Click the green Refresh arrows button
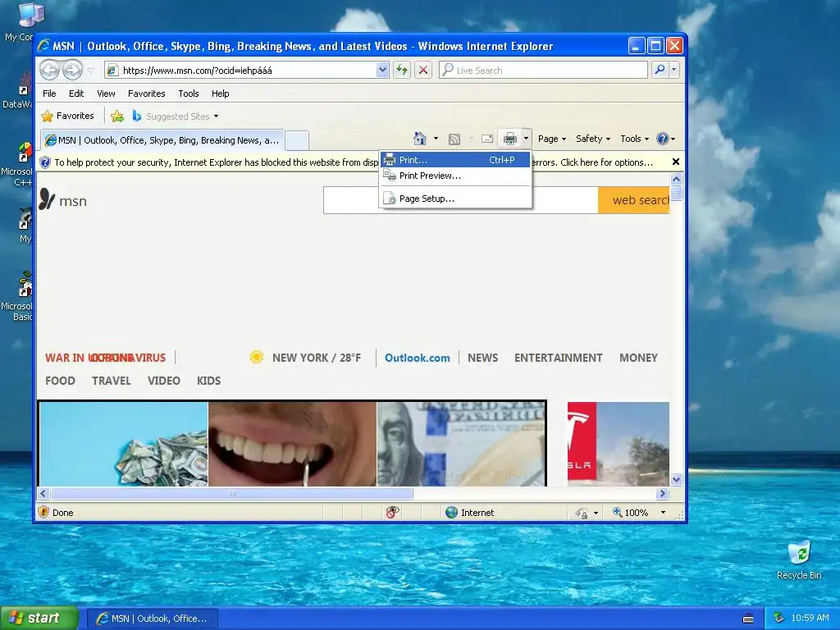840x630 pixels. click(x=402, y=71)
